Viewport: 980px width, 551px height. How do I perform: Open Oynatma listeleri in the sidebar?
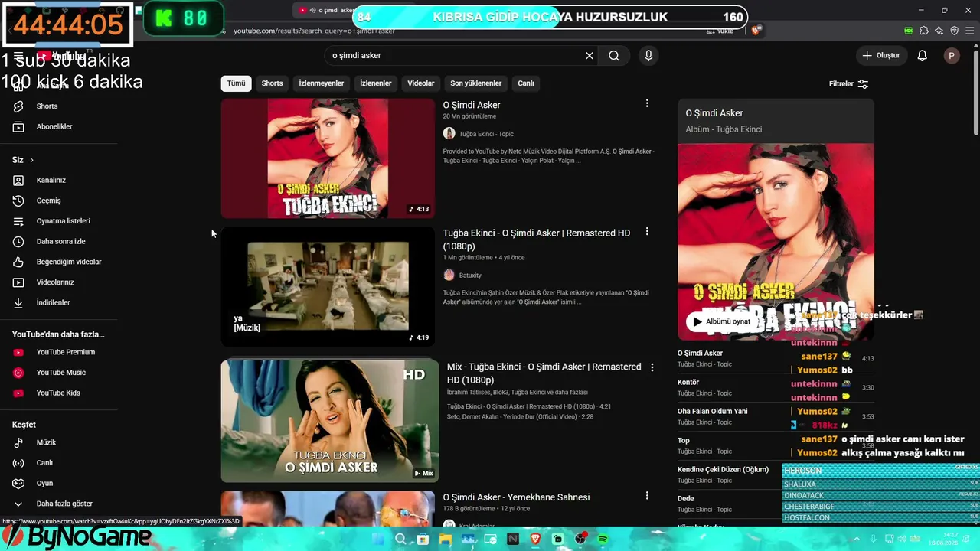pos(63,221)
